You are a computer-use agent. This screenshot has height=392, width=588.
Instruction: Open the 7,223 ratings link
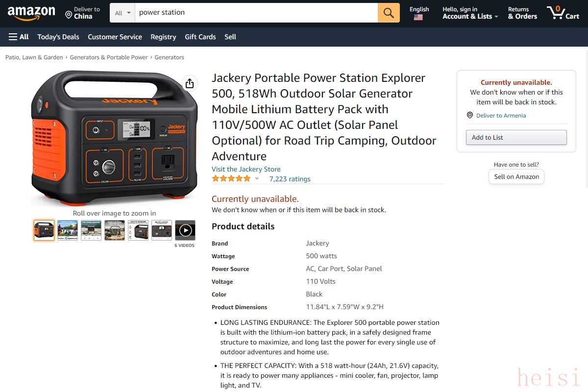[x=290, y=179]
